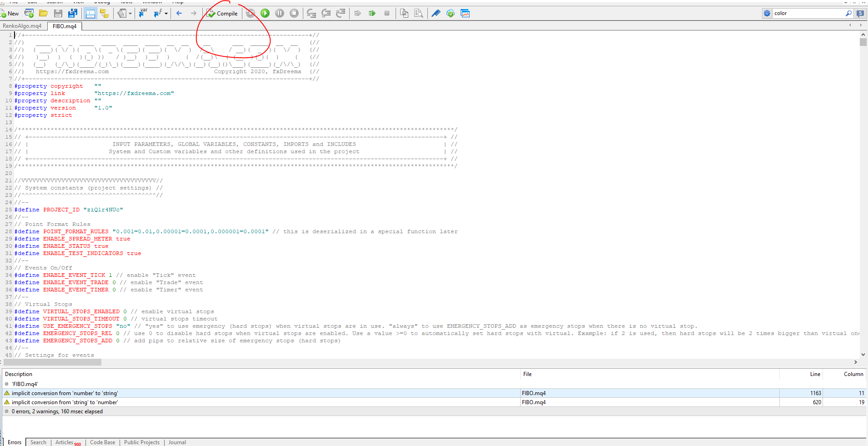Click the pause debugging icon
868x446 pixels.
[280, 13]
